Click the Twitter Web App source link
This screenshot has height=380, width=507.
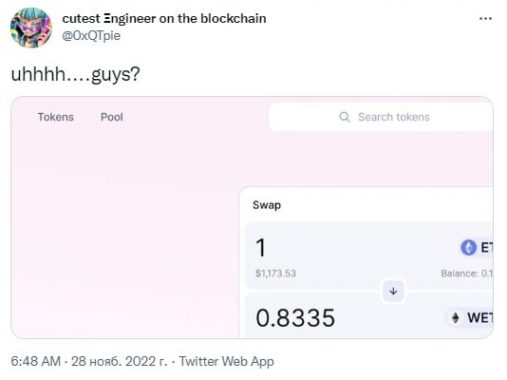pos(227,361)
